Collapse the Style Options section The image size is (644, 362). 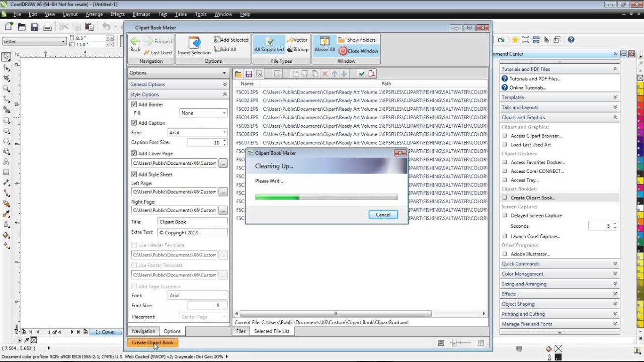tap(179, 95)
